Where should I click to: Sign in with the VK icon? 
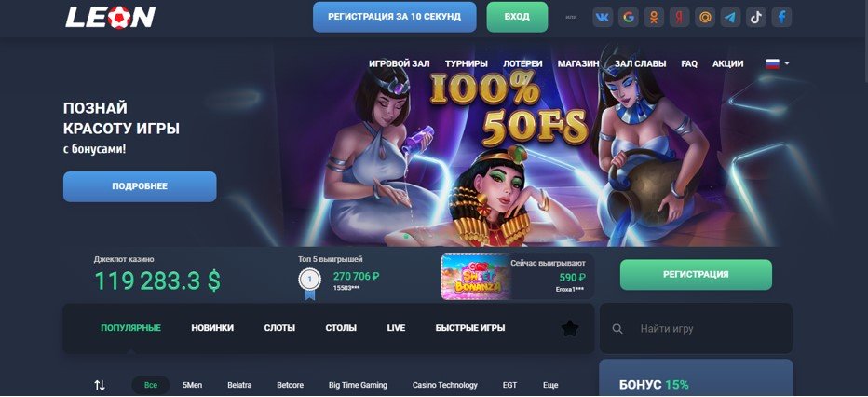coord(603,17)
